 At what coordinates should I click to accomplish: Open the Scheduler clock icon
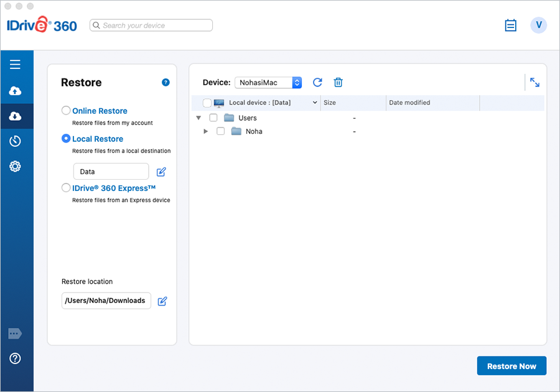pos(15,141)
